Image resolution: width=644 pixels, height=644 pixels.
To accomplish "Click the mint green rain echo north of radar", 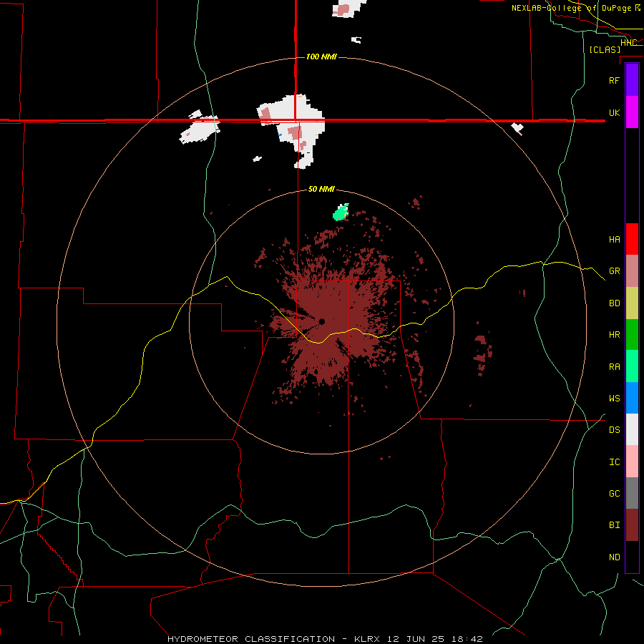I will [341, 213].
